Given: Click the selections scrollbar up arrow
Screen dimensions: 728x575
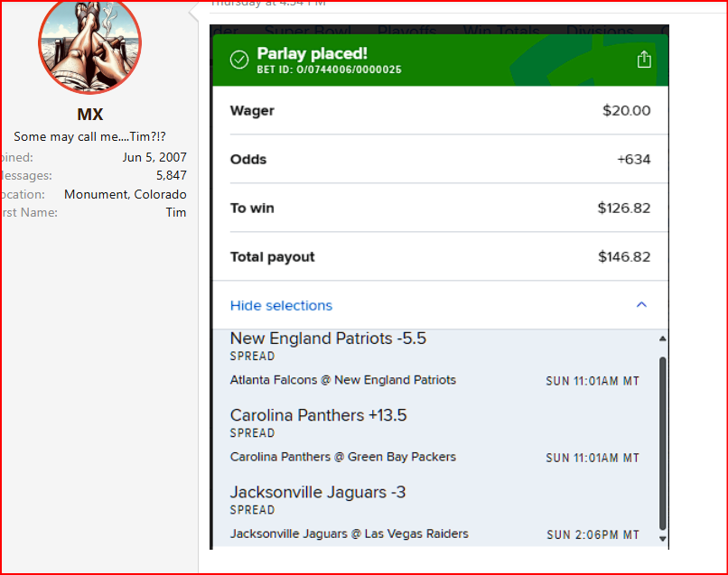Looking at the screenshot, I should (663, 339).
